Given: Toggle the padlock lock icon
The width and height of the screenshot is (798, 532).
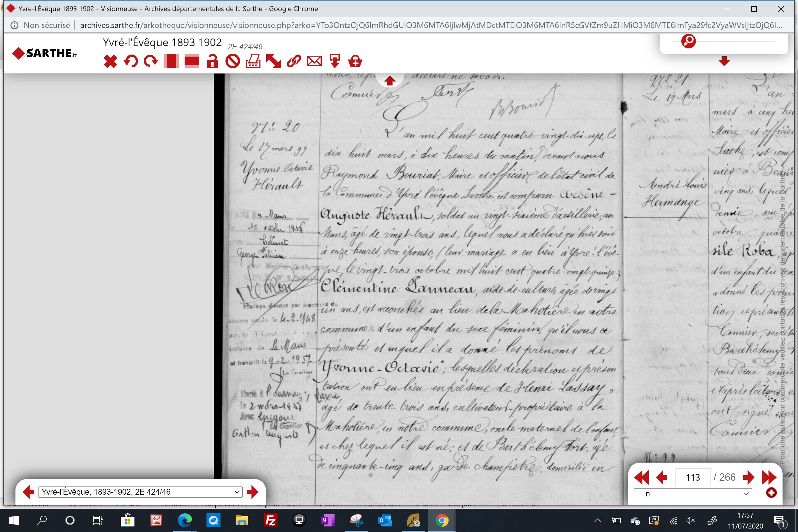Looking at the screenshot, I should click(x=212, y=62).
